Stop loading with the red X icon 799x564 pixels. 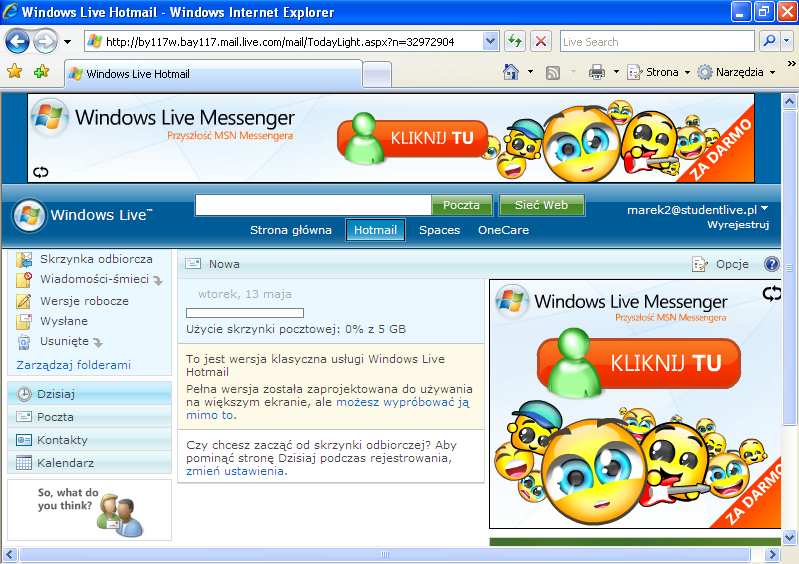(x=541, y=41)
